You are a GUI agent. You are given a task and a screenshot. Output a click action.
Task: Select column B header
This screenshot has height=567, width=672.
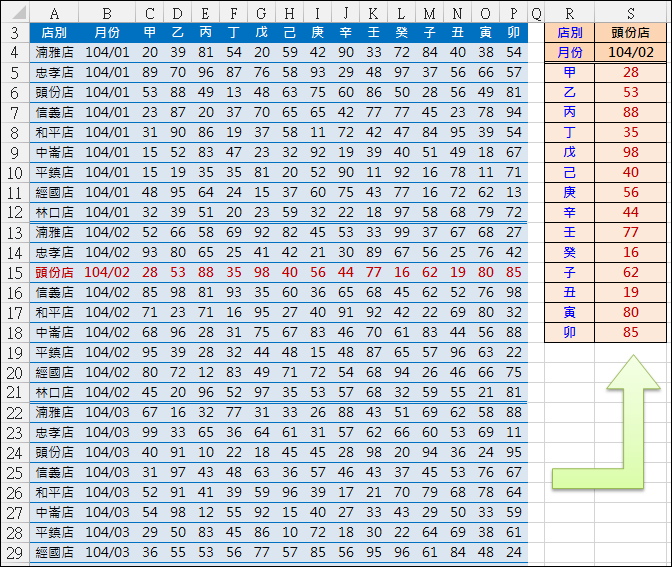(x=107, y=13)
